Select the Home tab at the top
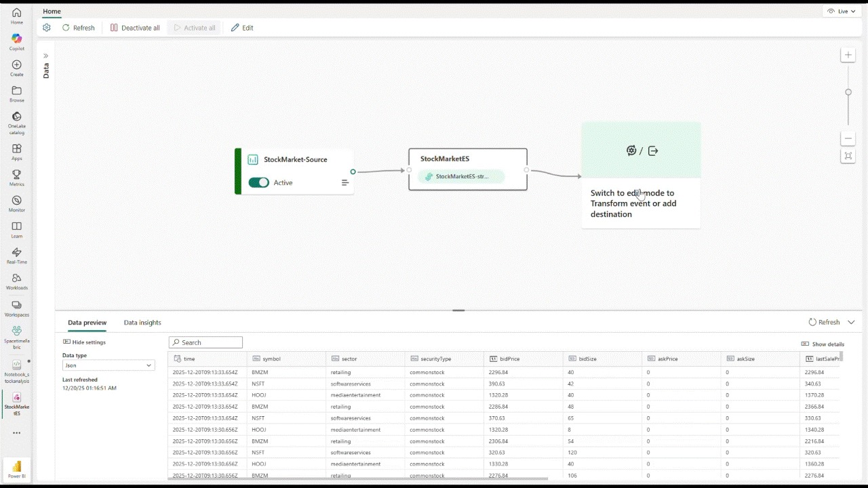Image resolution: width=868 pixels, height=488 pixels. 52,11
